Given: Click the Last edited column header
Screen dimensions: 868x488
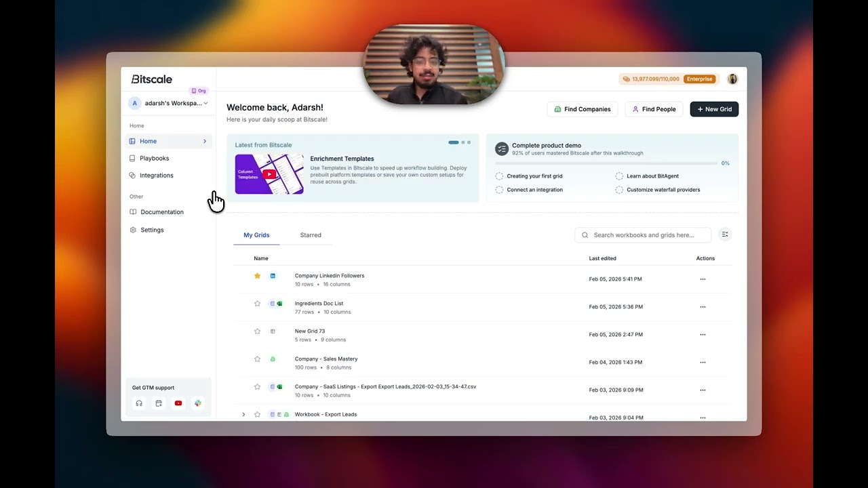Looking at the screenshot, I should 603,258.
